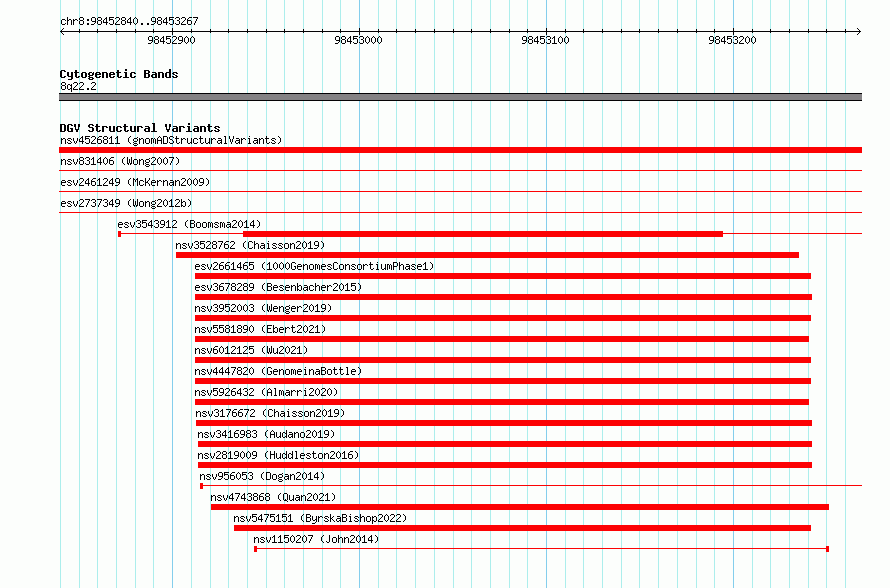The height and width of the screenshot is (588, 890).
Task: Click esv2737349 (Wong2012b) variant label
Action: [126, 203]
